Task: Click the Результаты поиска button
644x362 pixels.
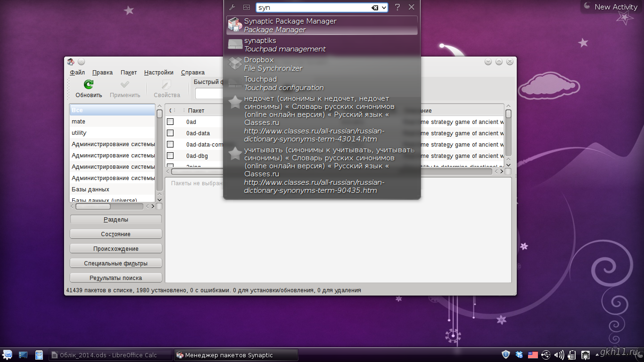Action: [116, 278]
